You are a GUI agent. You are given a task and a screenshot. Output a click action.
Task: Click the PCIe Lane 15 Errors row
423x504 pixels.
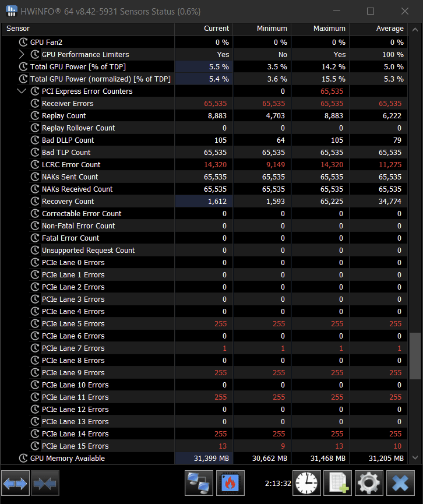(75, 446)
